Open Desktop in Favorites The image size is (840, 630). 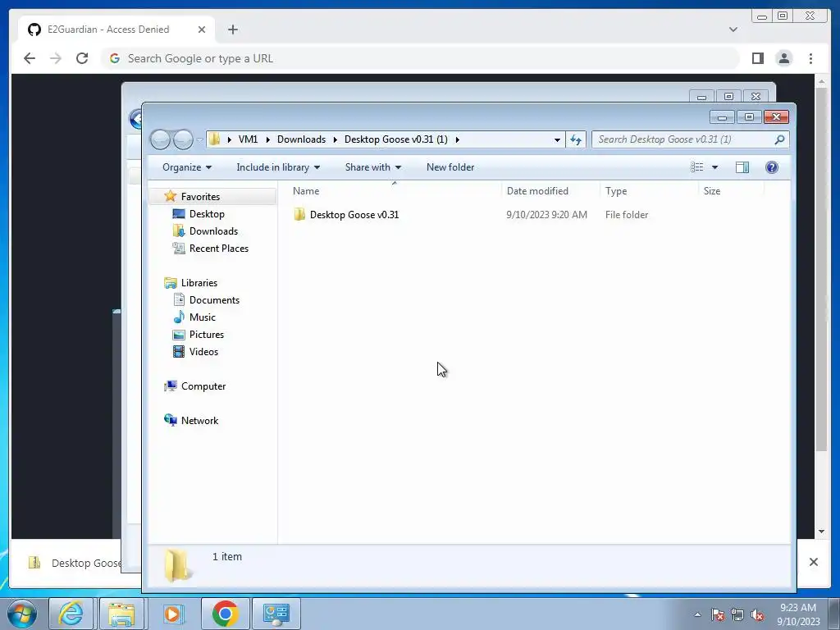point(207,214)
